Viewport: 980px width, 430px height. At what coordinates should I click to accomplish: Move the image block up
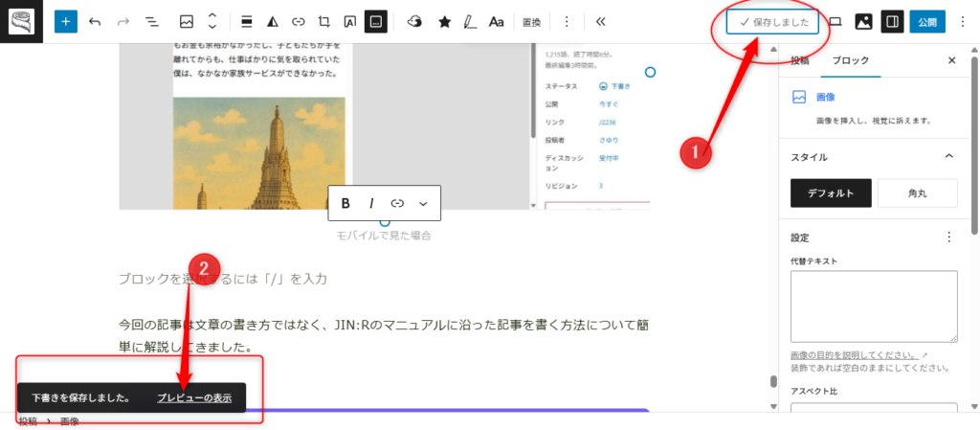pyautogui.click(x=212, y=15)
